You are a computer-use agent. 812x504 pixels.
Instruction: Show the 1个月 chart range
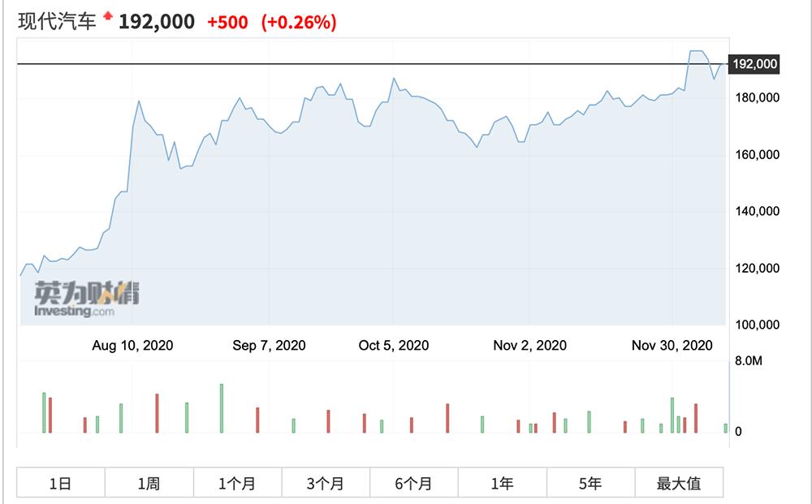237,484
